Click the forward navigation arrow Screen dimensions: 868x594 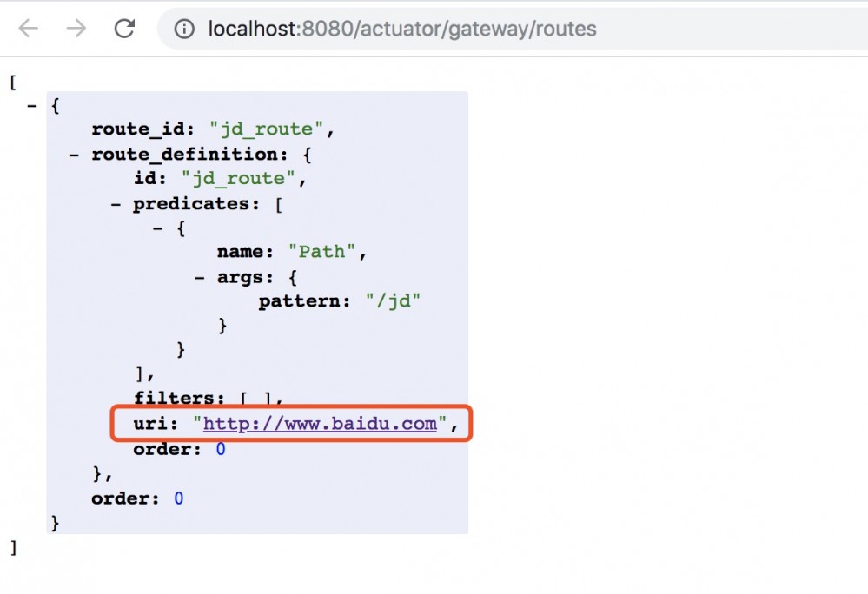click(x=76, y=29)
